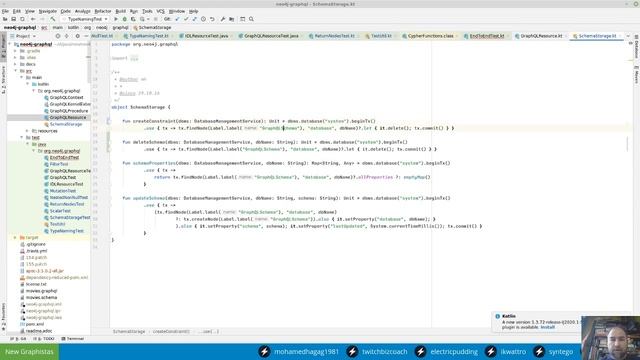Click the kotlin breadcrumb in navigation bar
This screenshot has height=360, width=640.
(73, 28)
